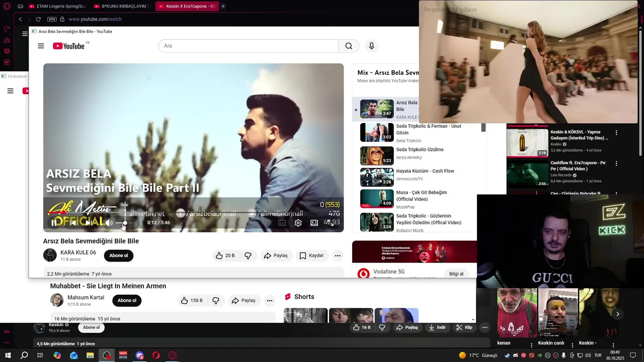This screenshot has height=362, width=644.
Task: Toggle the VPN badge in address bar
Action: (52, 19)
